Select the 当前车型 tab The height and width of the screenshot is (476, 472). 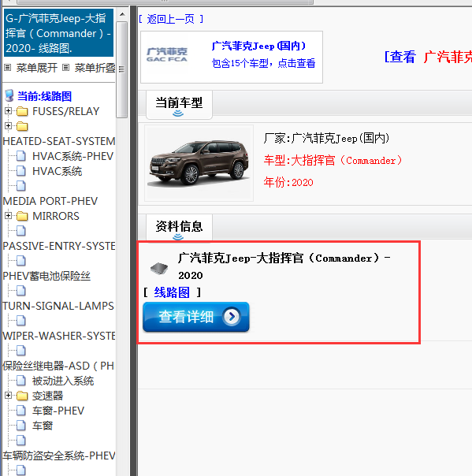[179, 105]
